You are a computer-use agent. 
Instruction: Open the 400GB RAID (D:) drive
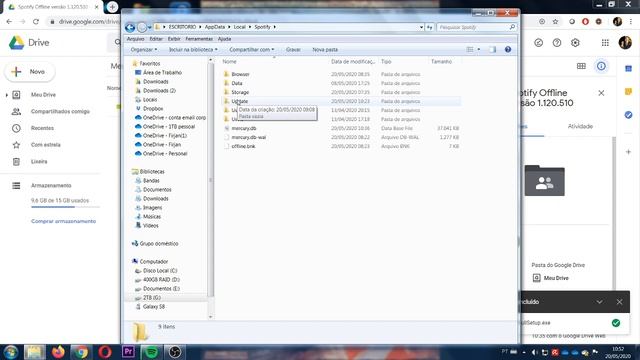(x=161, y=280)
